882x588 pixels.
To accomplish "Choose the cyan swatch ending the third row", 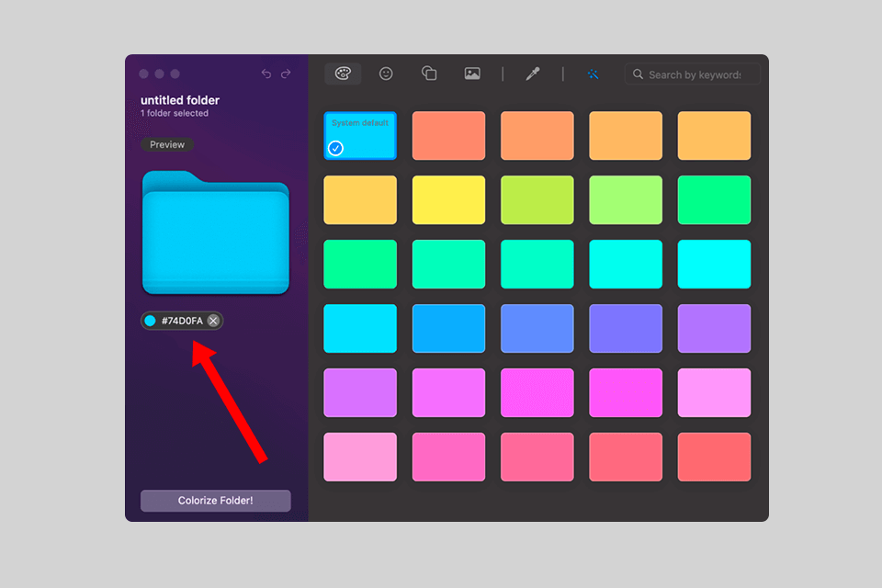I will point(714,265).
